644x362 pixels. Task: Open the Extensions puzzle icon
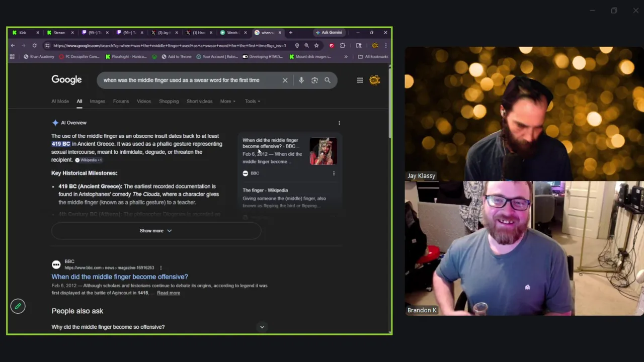click(x=343, y=46)
